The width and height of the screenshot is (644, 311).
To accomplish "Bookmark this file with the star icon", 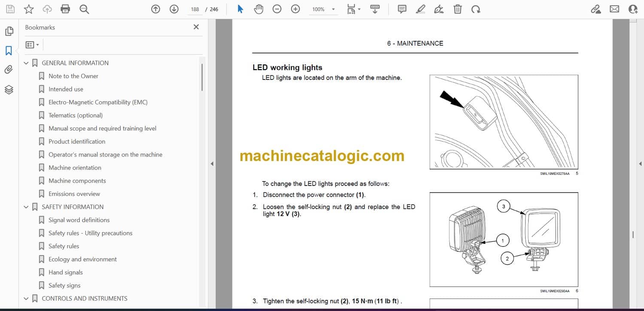I will (29, 9).
